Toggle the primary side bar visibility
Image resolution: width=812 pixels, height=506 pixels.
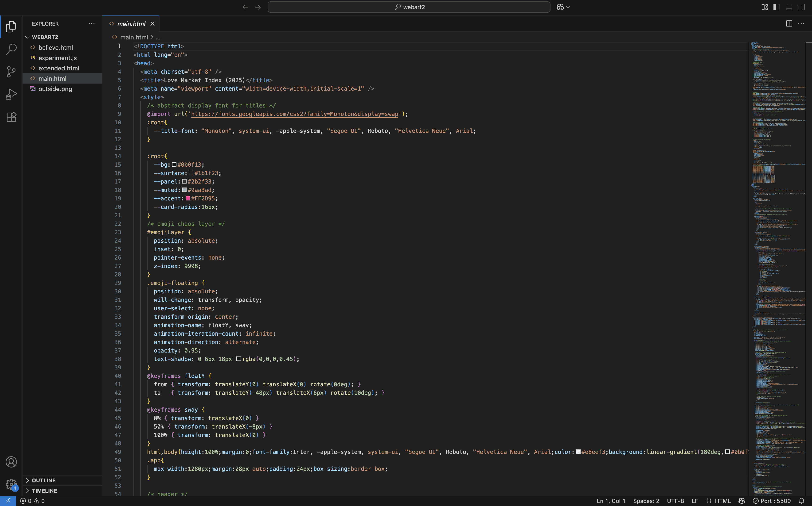click(777, 7)
